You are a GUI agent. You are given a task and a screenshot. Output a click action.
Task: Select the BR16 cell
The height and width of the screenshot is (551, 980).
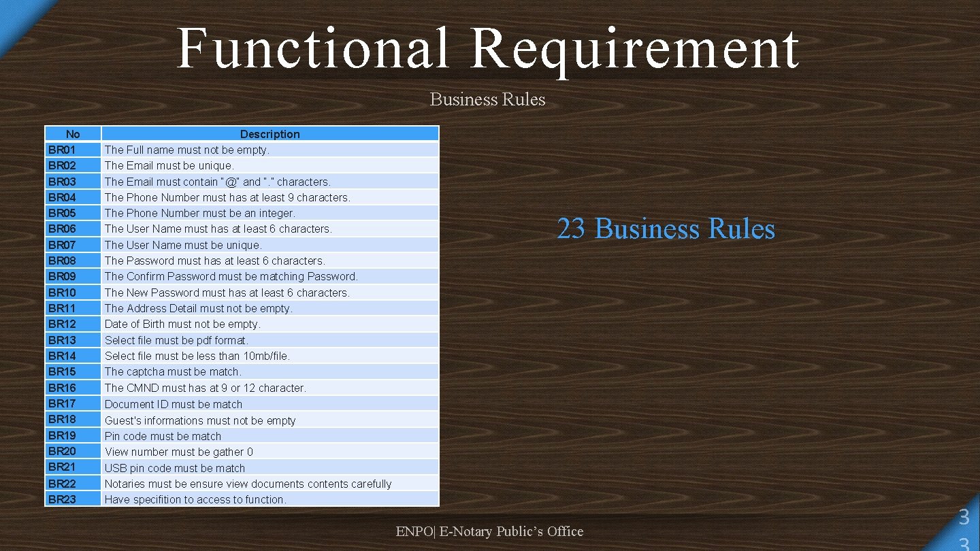(73, 388)
